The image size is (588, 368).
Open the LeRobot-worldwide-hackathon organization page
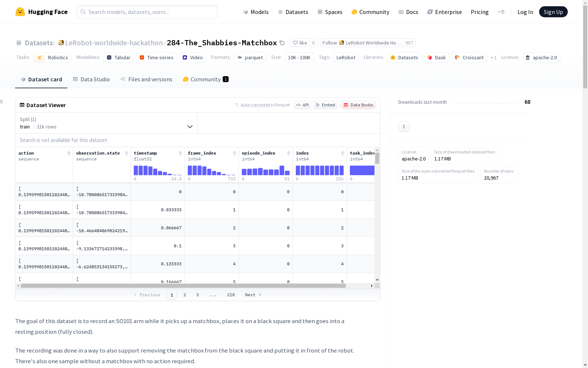(x=114, y=43)
